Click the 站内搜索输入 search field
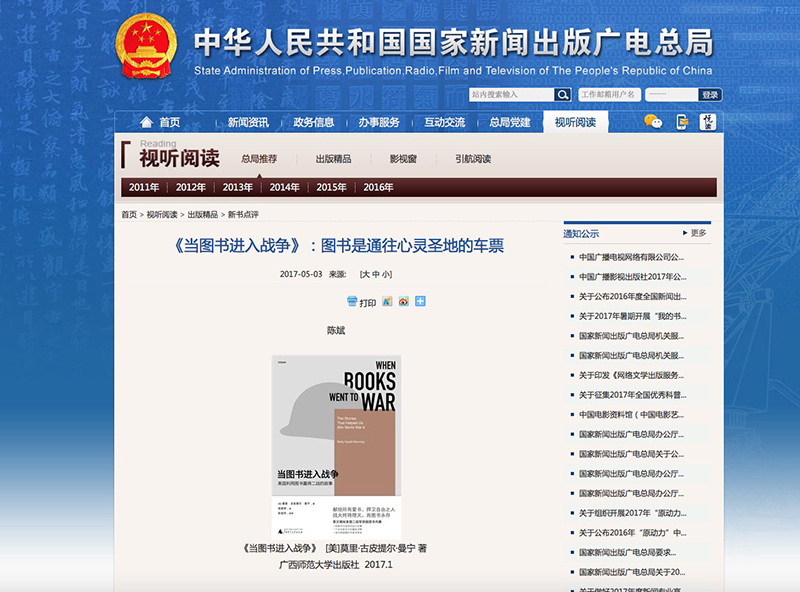 [511, 95]
